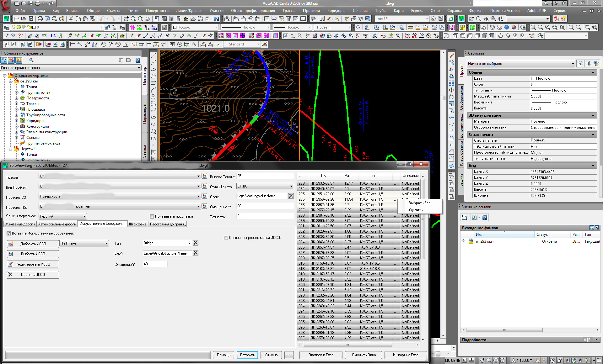Check Синхронизировать метки ИССО option

[226, 238]
